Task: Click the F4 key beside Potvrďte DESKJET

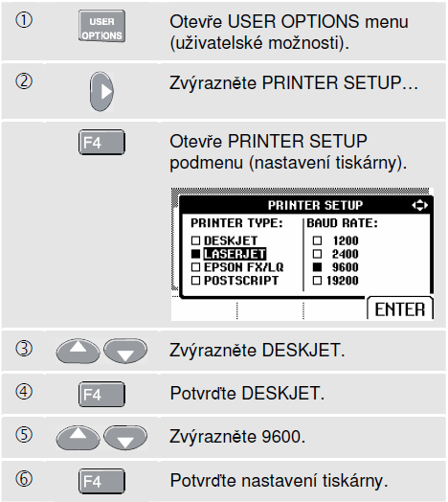Action: click(101, 394)
